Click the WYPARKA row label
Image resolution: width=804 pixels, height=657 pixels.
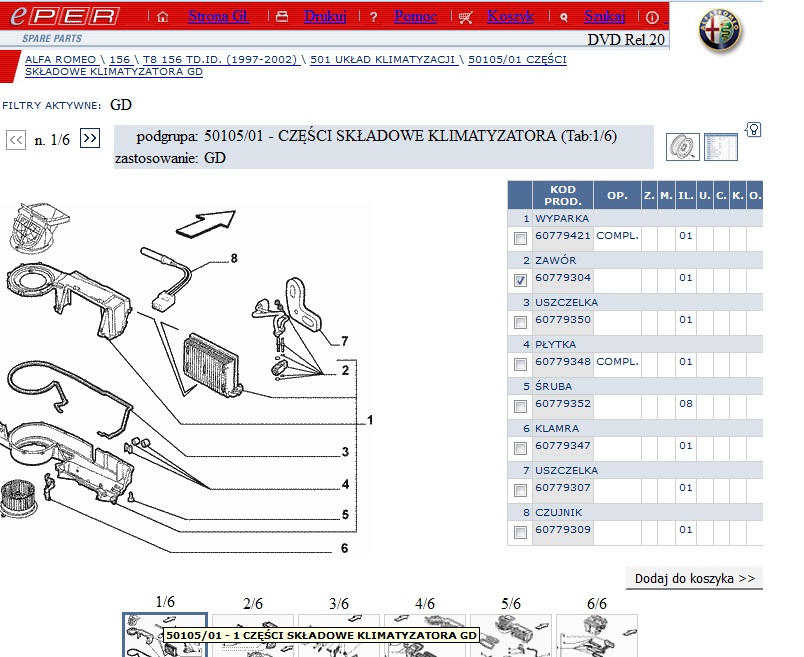(x=562, y=218)
